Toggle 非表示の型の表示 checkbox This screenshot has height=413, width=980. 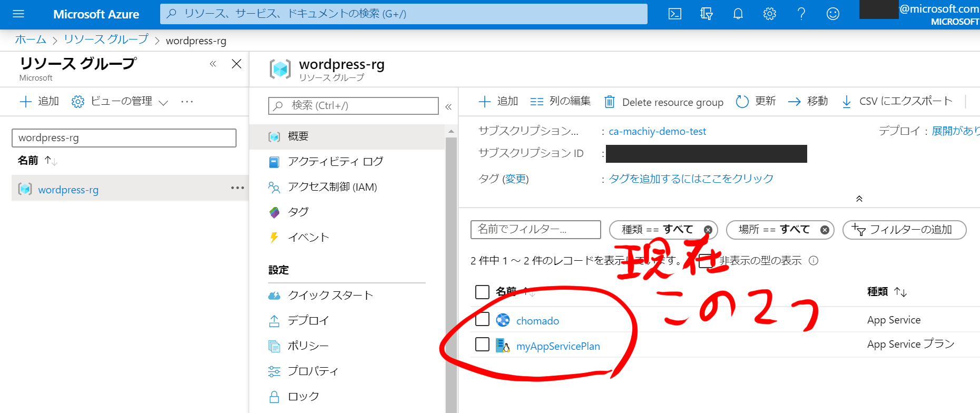click(705, 260)
